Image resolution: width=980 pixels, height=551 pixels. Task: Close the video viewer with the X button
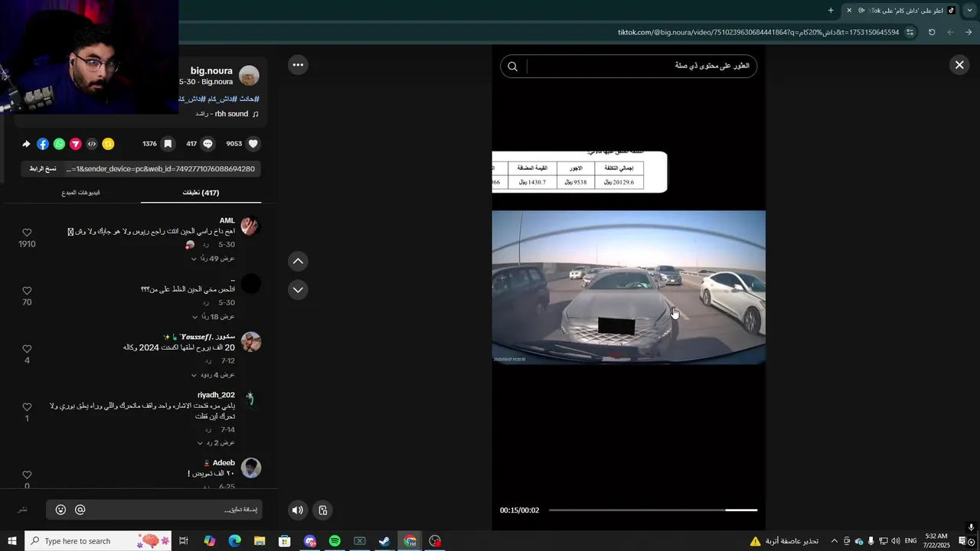pyautogui.click(x=959, y=65)
